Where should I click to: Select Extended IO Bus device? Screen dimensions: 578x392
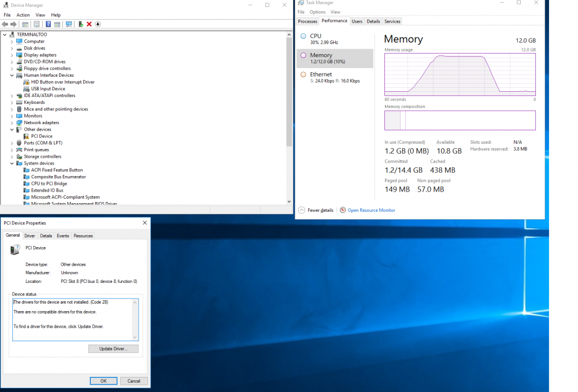point(47,191)
